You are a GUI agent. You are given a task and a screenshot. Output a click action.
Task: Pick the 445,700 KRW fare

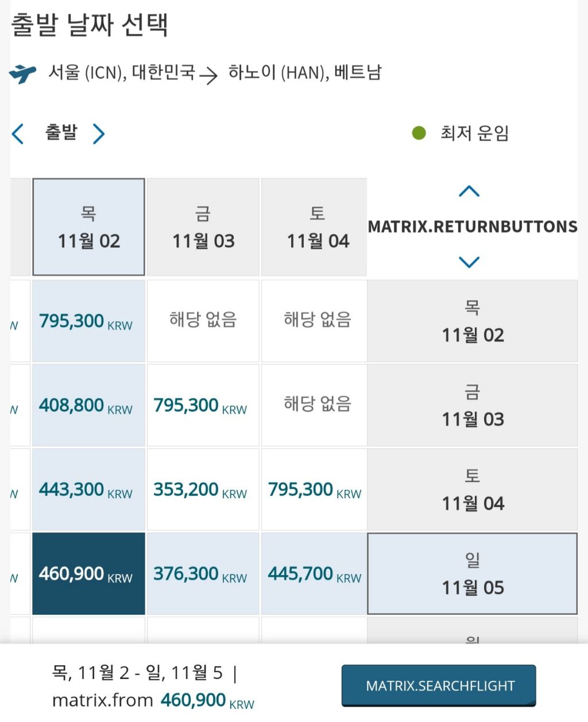pyautogui.click(x=314, y=574)
